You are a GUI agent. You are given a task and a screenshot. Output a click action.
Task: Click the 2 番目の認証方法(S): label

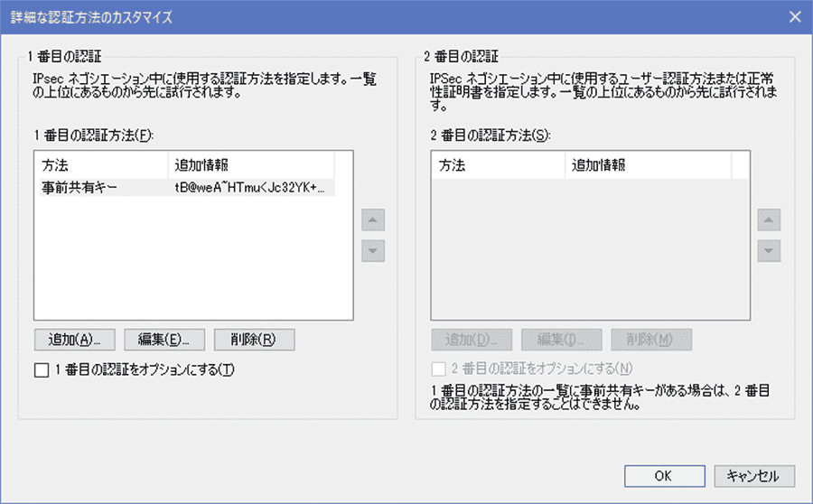click(491, 135)
